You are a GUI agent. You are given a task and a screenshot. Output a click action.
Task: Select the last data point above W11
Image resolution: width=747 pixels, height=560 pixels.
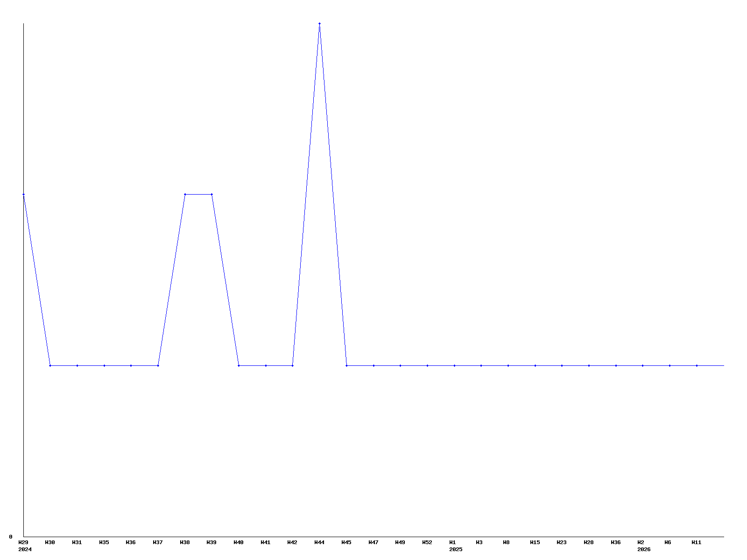pyautogui.click(x=697, y=365)
